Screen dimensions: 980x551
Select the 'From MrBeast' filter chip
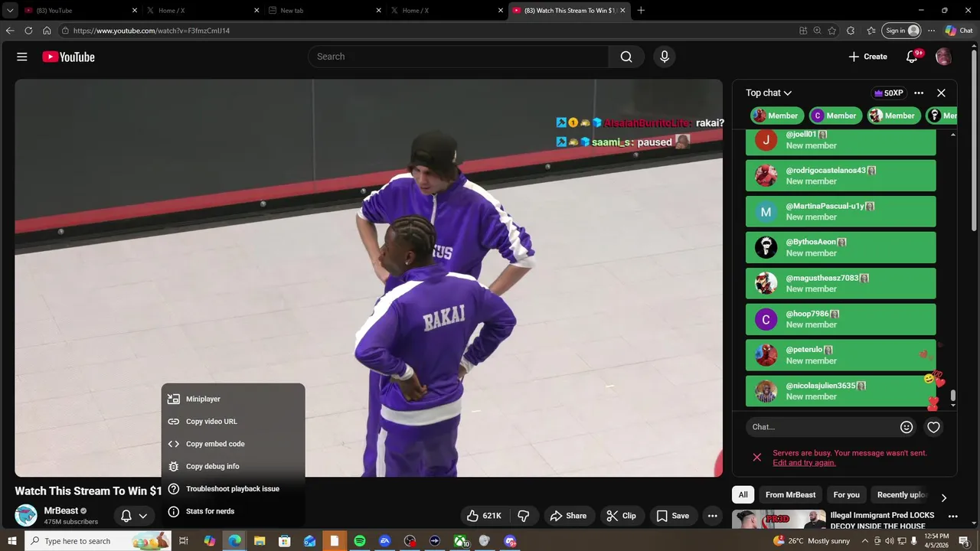[x=791, y=494]
